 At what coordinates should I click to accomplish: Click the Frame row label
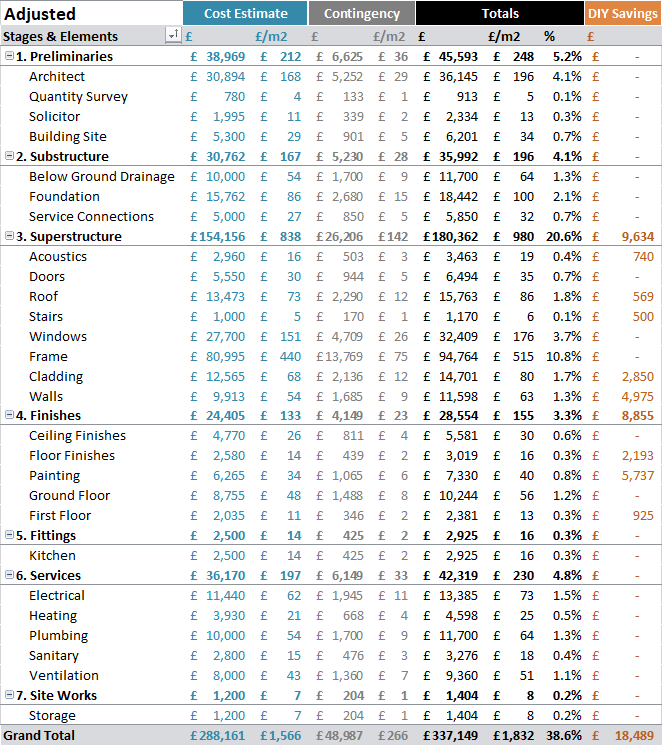(x=48, y=356)
